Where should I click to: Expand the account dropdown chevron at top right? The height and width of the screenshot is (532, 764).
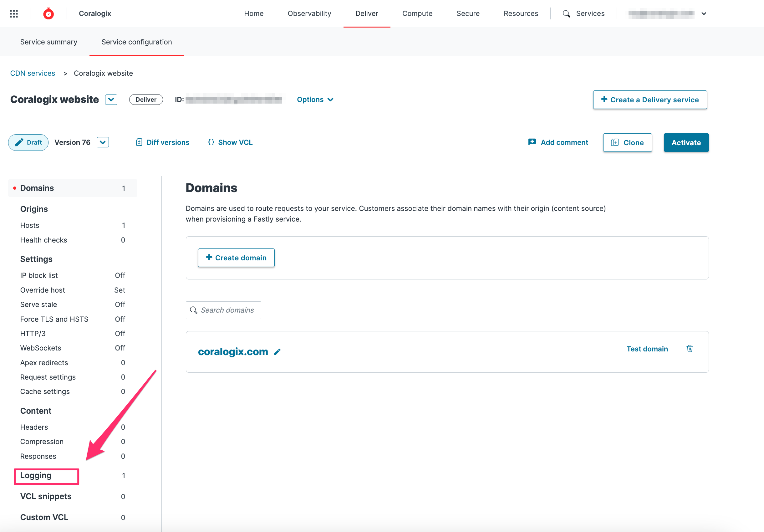tap(704, 14)
